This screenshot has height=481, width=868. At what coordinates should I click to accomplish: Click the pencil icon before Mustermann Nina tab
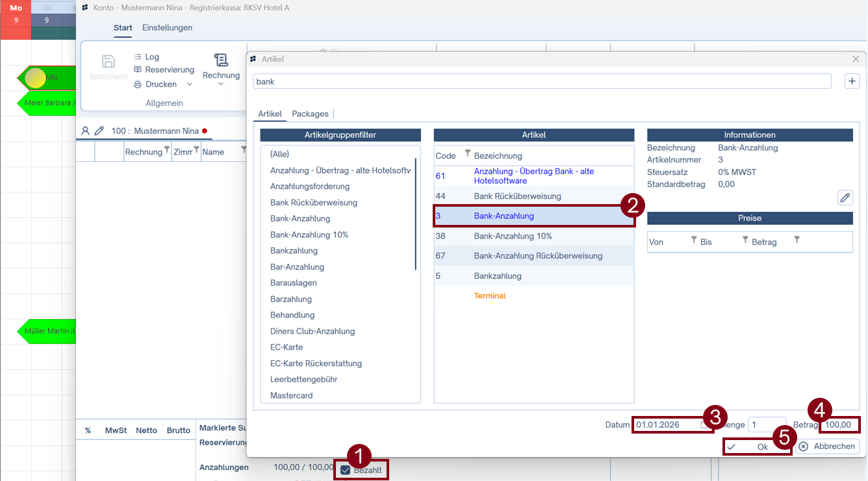99,131
